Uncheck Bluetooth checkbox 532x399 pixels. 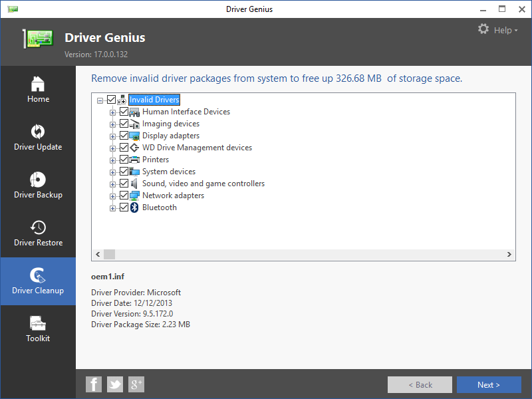[x=124, y=207]
